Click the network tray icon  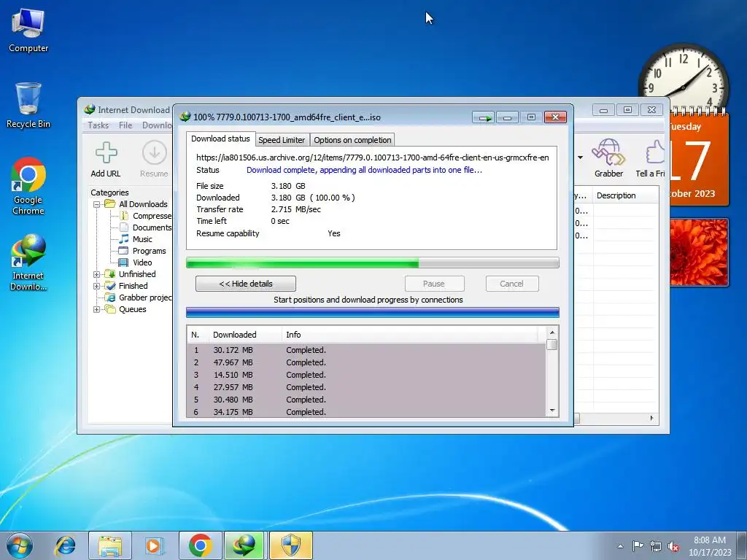656,547
